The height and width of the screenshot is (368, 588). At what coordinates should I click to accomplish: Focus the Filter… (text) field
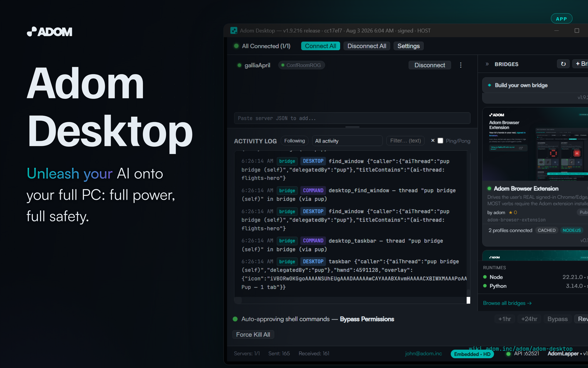tap(406, 141)
